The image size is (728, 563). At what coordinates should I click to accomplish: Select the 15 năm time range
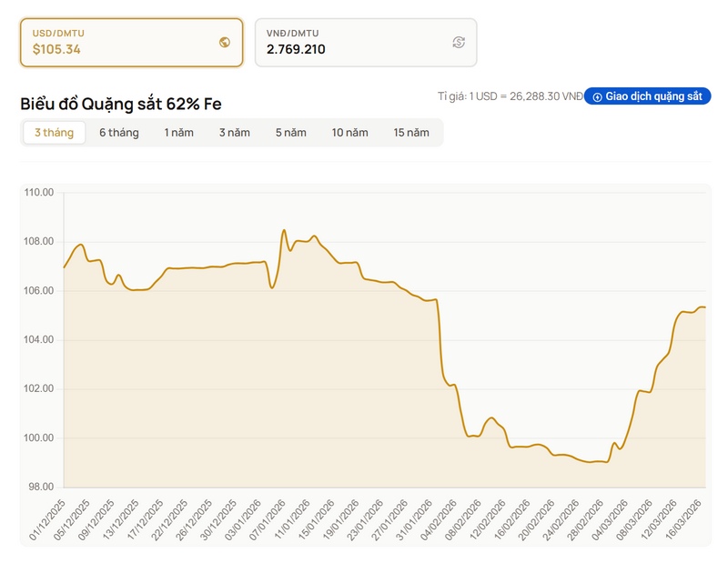coord(411,133)
